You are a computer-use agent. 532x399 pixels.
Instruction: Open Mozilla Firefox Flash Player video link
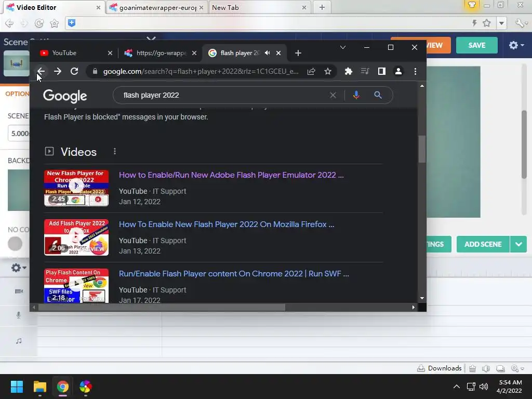coord(227,224)
